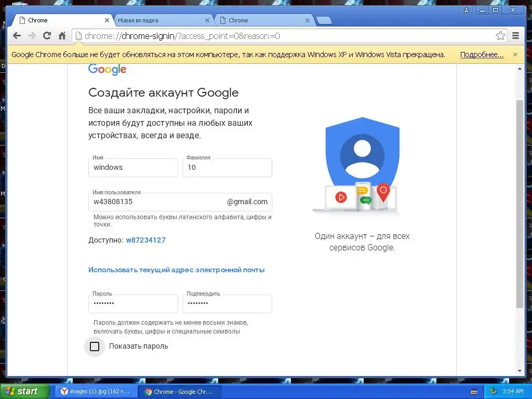Click the page icon in address bar
The width and height of the screenshot is (532, 399).
[x=78, y=36]
